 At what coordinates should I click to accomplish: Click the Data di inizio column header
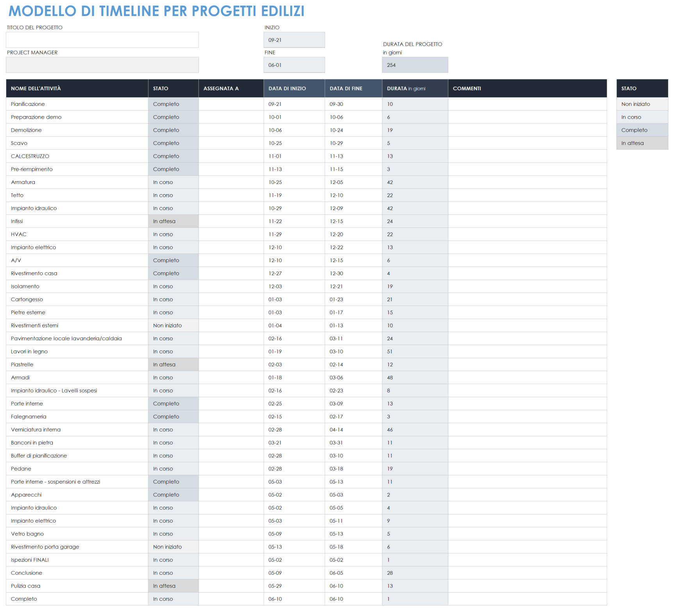(x=294, y=88)
